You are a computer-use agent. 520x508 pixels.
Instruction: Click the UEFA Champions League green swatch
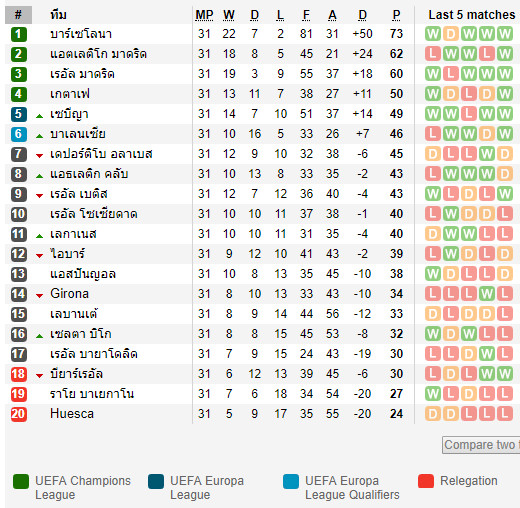click(x=21, y=481)
